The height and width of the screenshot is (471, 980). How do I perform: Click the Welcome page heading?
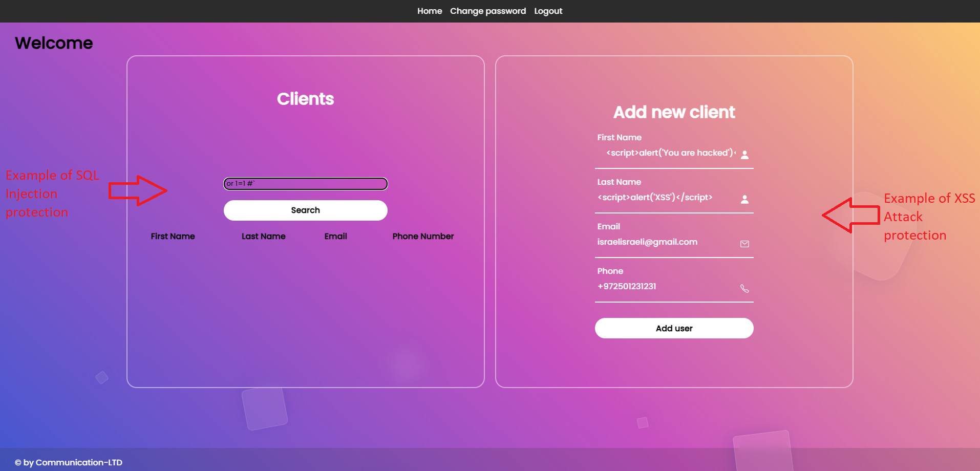coord(54,43)
